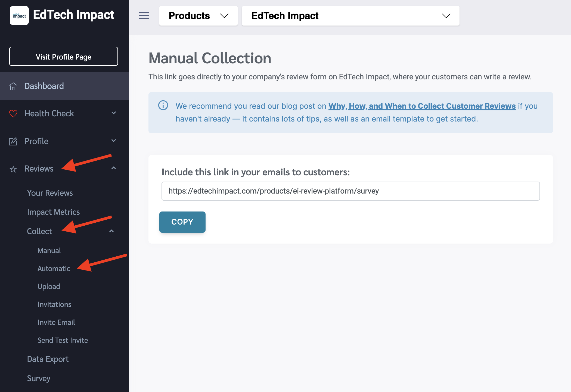Screen dimensions: 571x392
Task: Click the EdTech Impact sidebar title
Action: (74, 15)
